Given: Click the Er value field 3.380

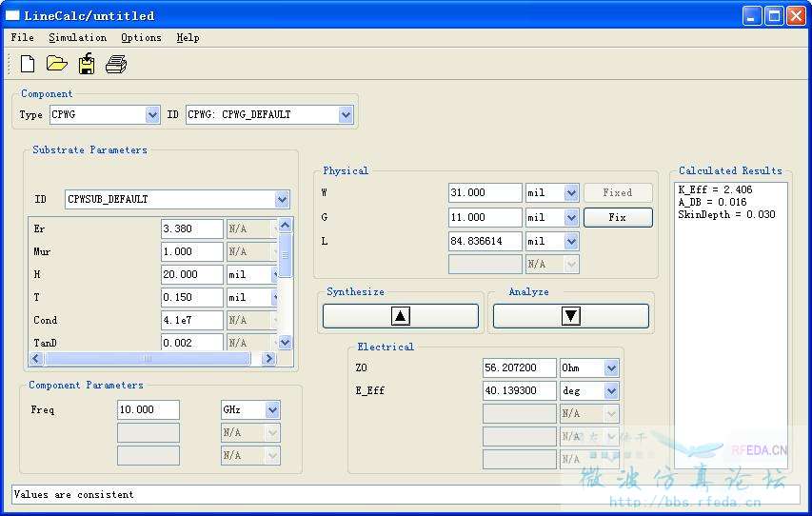Looking at the screenshot, I should pyautogui.click(x=192, y=228).
